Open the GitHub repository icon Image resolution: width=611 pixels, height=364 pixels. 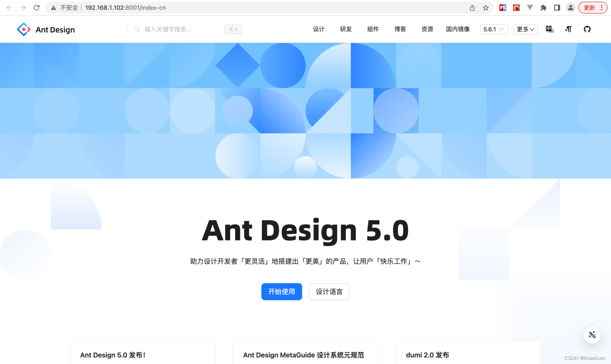(x=587, y=29)
